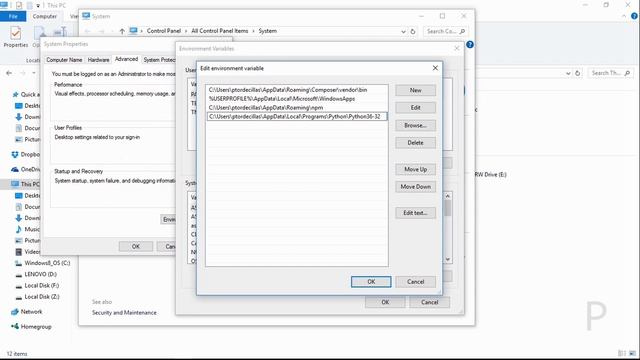Click the Up arrow in System window
Screen dimensions: 640x360
[x=122, y=31]
